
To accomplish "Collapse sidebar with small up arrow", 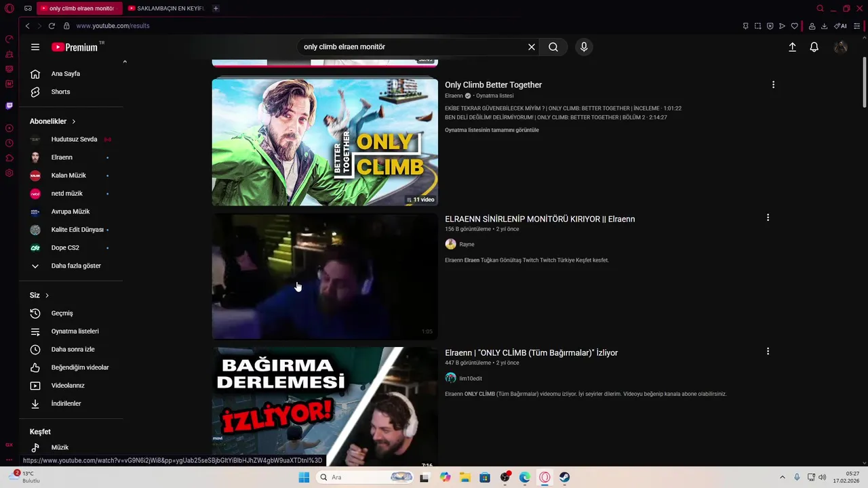I will point(125,62).
